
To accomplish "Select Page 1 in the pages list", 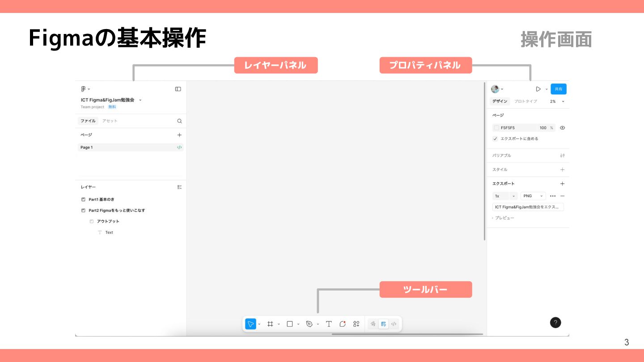I will (x=131, y=147).
